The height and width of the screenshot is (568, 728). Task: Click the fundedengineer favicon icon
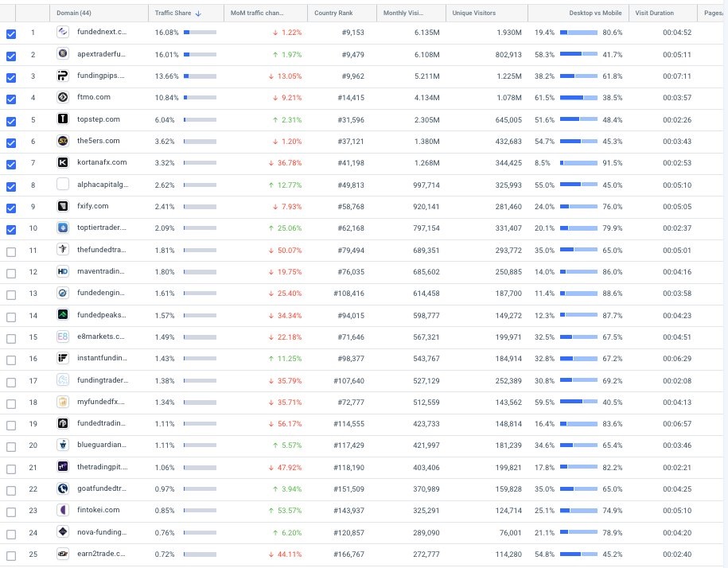pyautogui.click(x=63, y=293)
